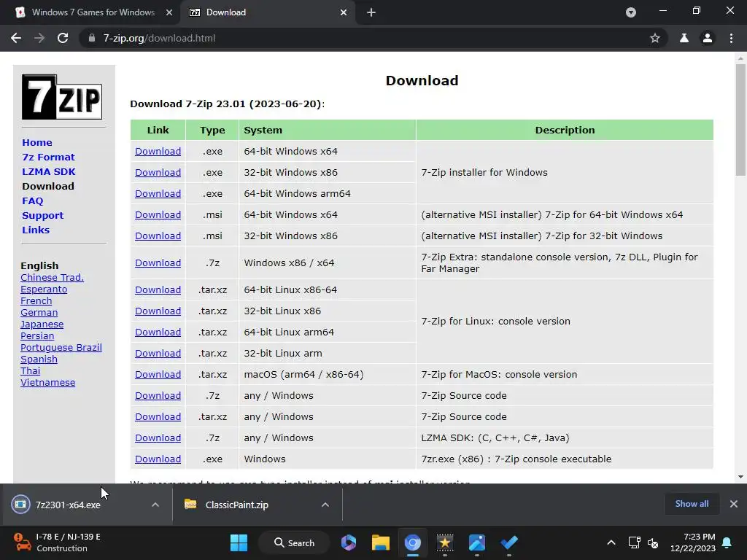Switch language to Chinese Trad.
Image resolution: width=747 pixels, height=560 pixels.
[52, 278]
